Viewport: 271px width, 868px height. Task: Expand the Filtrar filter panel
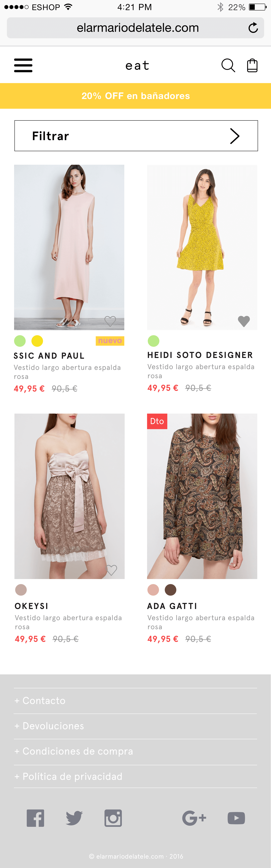[x=136, y=136]
